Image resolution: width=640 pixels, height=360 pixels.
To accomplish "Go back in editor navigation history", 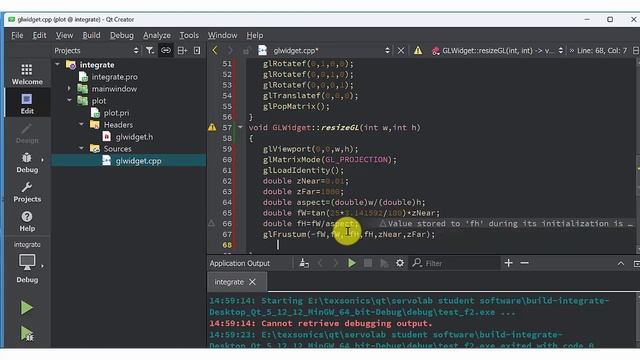I will pyautogui.click(x=215, y=50).
